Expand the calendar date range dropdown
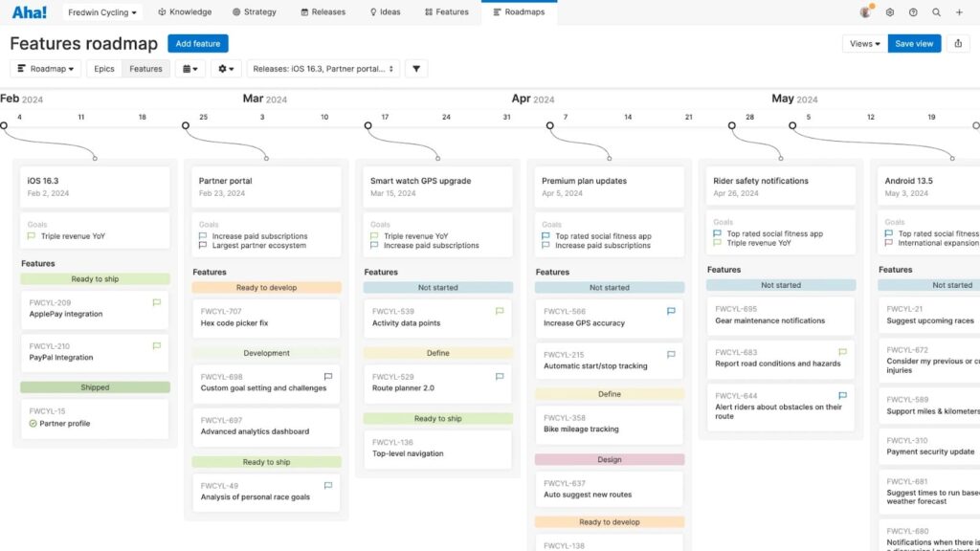 189,69
